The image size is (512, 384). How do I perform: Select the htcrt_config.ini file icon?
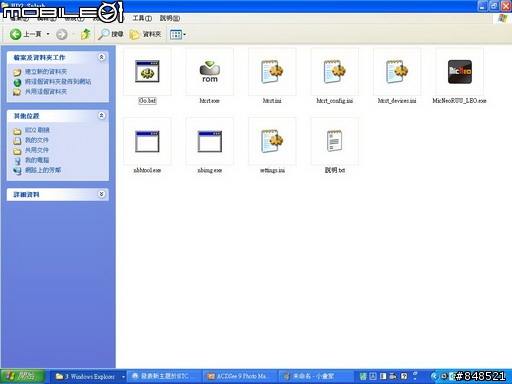pyautogui.click(x=335, y=72)
